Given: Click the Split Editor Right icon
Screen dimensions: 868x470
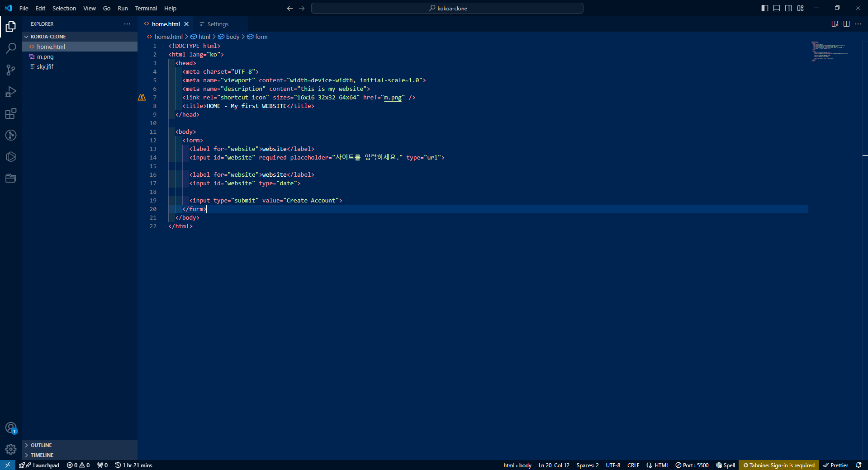Looking at the screenshot, I should point(846,24).
